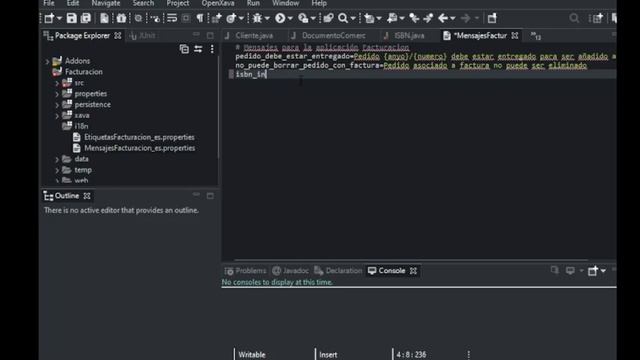Expand the data folder
This screenshot has width=640, height=360.
pos(57,159)
